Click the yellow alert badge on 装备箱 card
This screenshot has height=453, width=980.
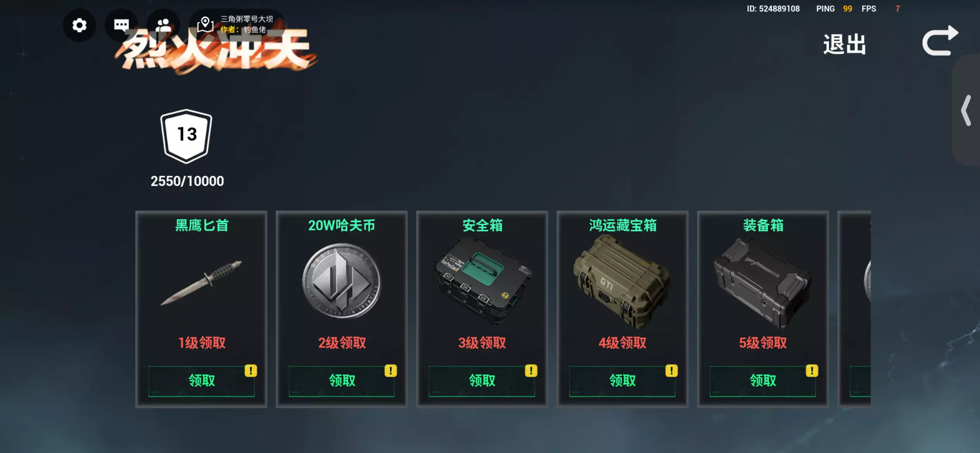(812, 371)
